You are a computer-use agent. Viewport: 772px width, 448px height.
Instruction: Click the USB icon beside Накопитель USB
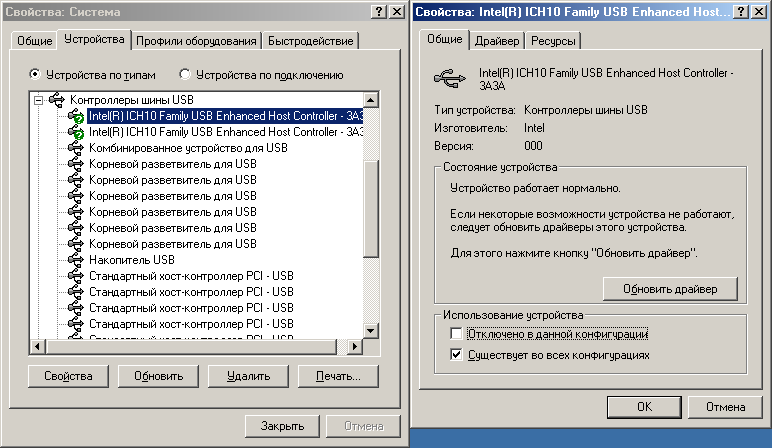tap(76, 260)
